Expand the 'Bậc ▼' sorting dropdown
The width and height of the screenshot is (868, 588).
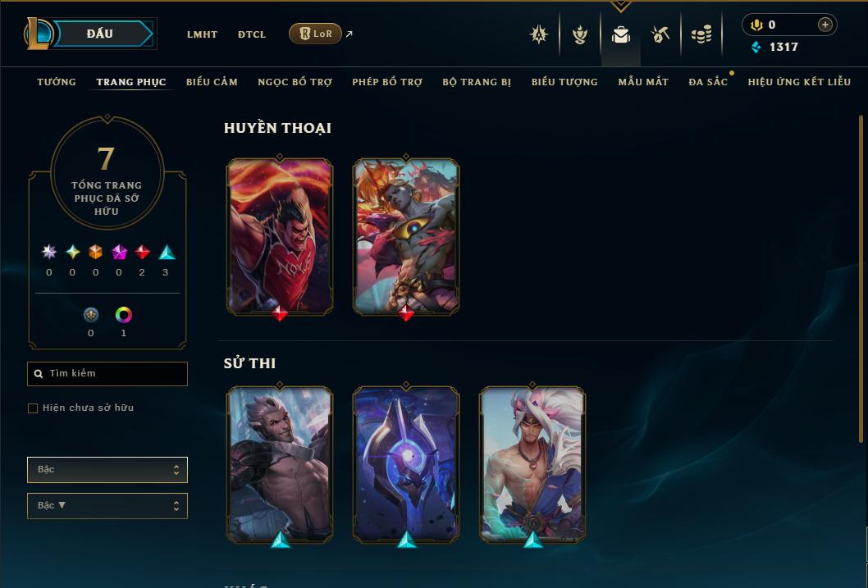[x=107, y=505]
